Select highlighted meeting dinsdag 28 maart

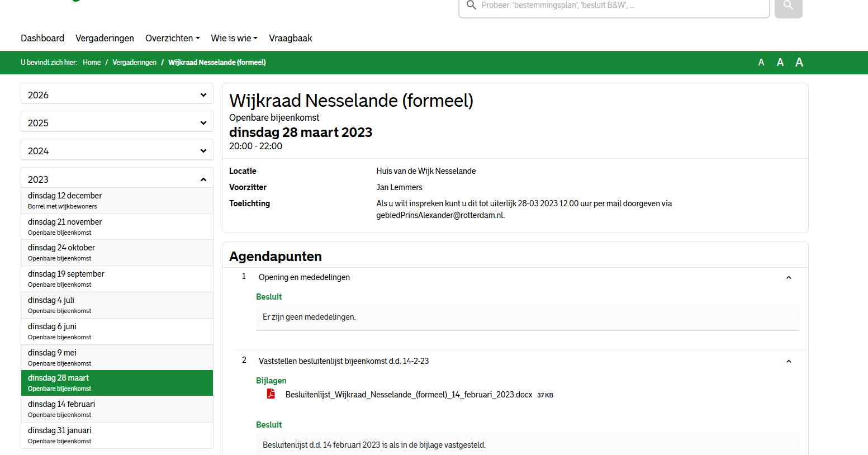tap(117, 383)
